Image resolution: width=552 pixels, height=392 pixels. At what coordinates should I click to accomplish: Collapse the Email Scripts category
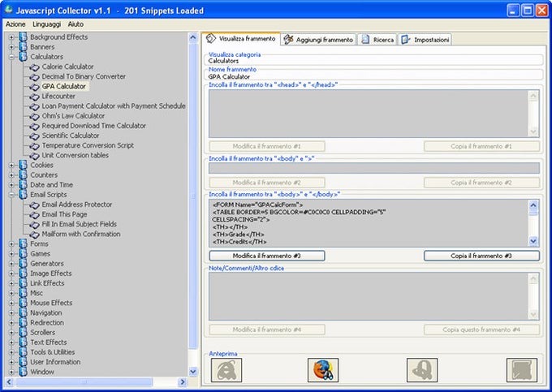pos(11,195)
